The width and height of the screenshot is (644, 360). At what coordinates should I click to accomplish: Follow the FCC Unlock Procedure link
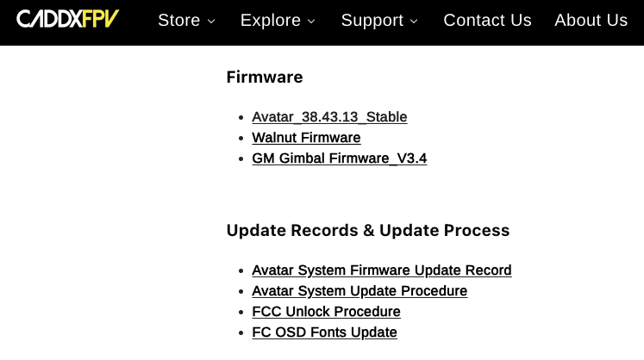[326, 312]
